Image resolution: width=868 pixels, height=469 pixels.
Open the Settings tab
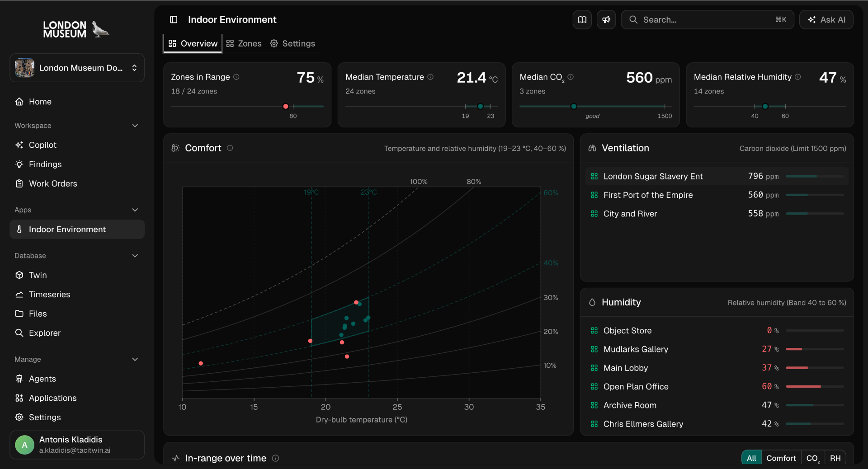pyautogui.click(x=292, y=43)
